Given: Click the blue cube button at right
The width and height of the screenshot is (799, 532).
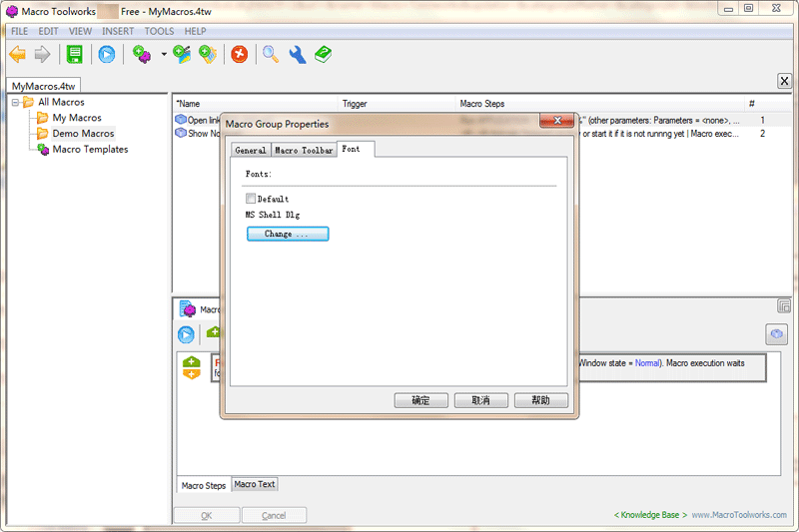Looking at the screenshot, I should click(x=777, y=334).
